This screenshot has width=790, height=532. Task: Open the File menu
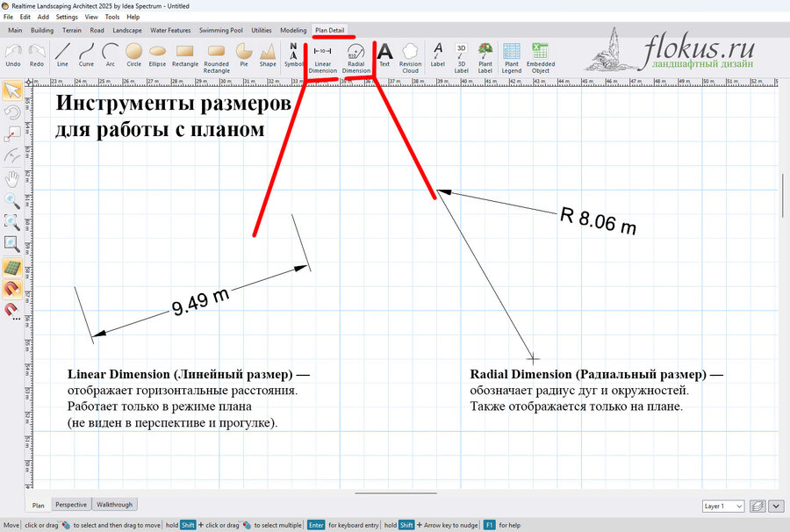pos(9,17)
